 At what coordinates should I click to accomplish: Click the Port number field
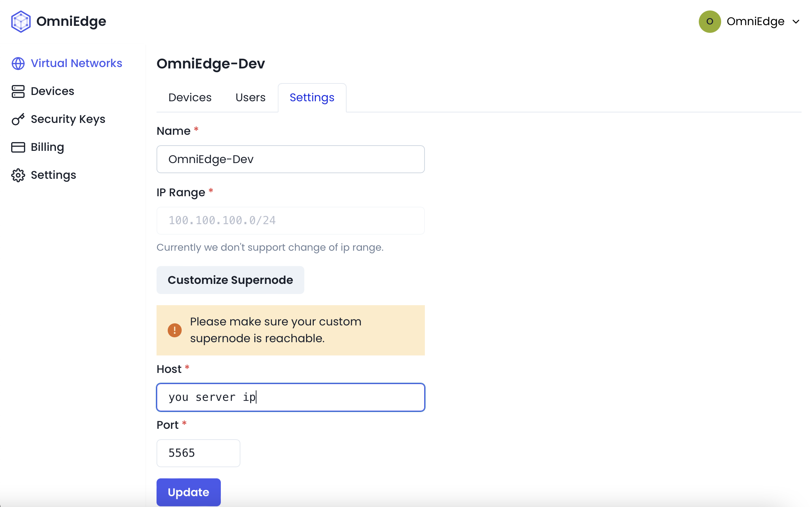pos(198,453)
